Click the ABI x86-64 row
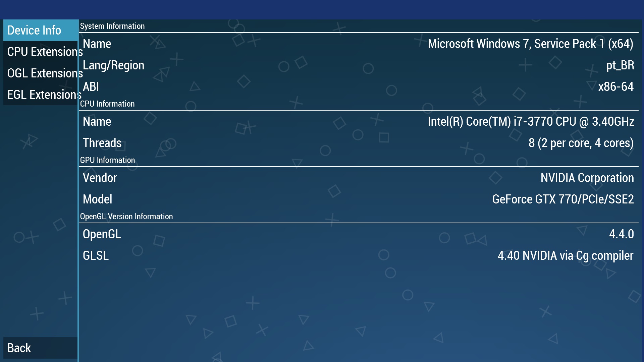Image resolution: width=644 pixels, height=362 pixels. coord(358,87)
